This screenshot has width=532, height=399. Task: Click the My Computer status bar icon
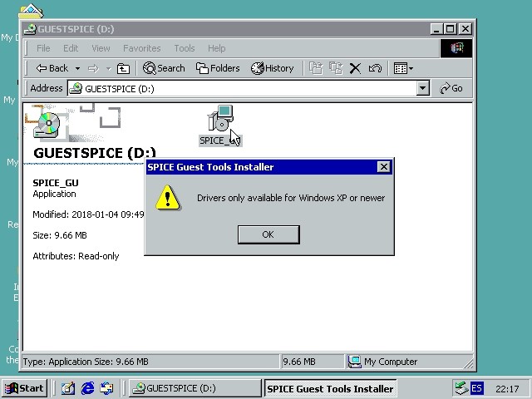(x=355, y=362)
